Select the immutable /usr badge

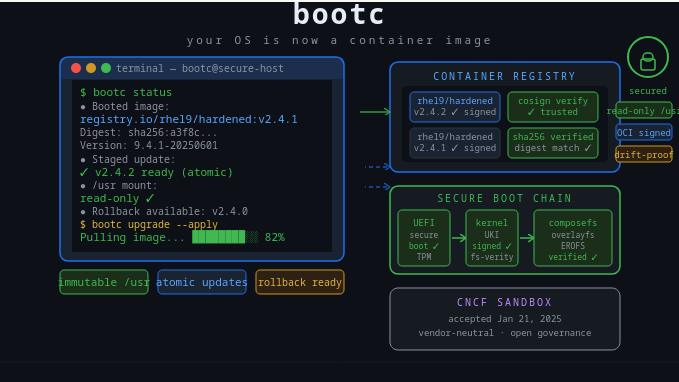point(104,282)
